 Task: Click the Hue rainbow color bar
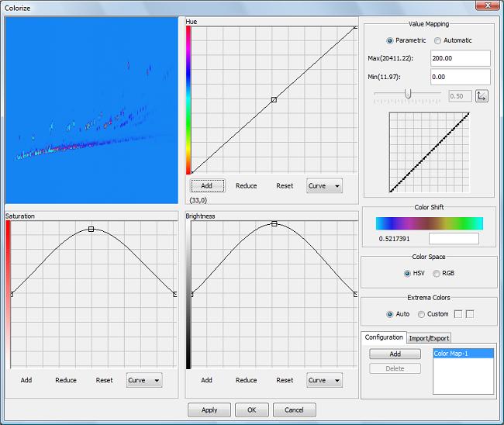[188, 100]
